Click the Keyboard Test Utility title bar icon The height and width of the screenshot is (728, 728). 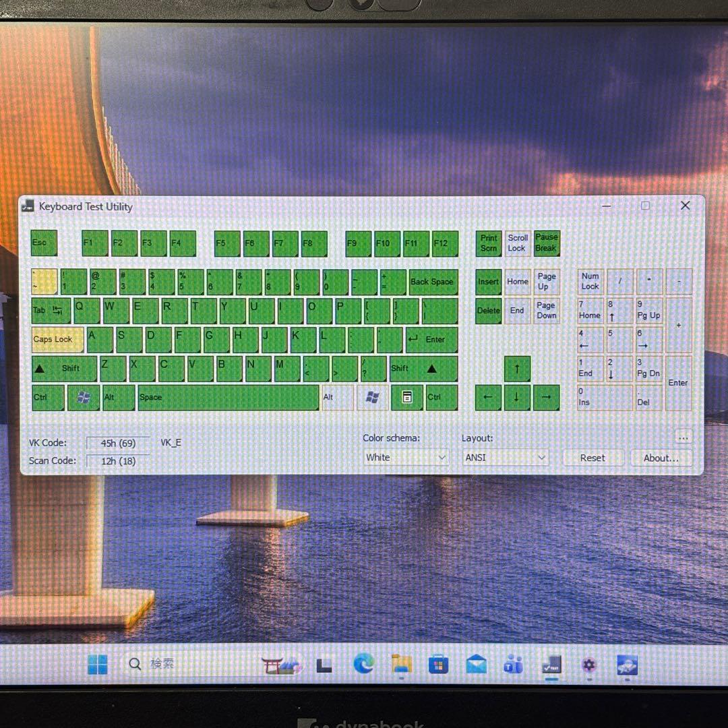click(x=28, y=206)
